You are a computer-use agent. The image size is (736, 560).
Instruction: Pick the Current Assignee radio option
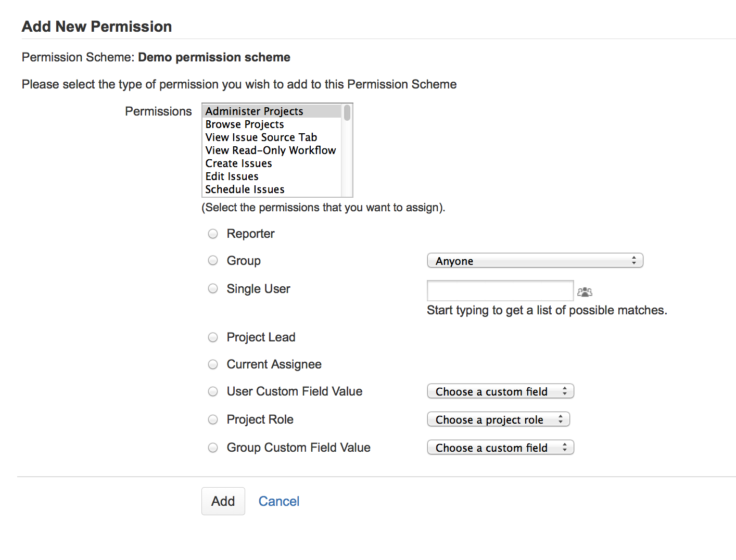213,364
